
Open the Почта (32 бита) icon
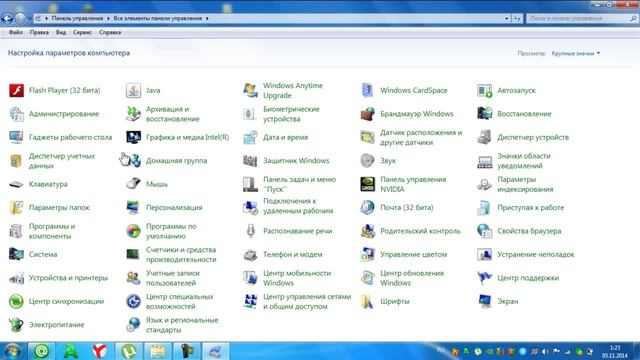tap(367, 207)
